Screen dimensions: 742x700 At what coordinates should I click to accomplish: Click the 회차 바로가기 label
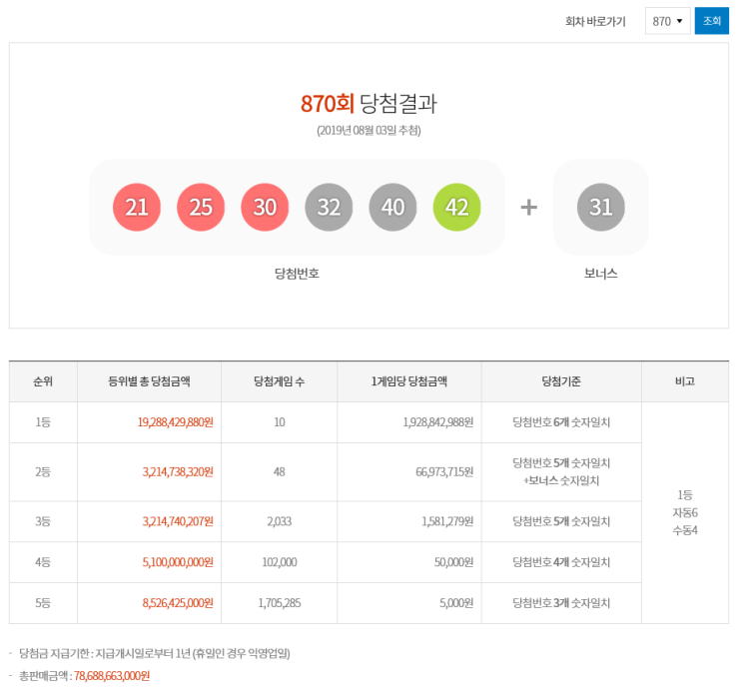click(x=595, y=22)
